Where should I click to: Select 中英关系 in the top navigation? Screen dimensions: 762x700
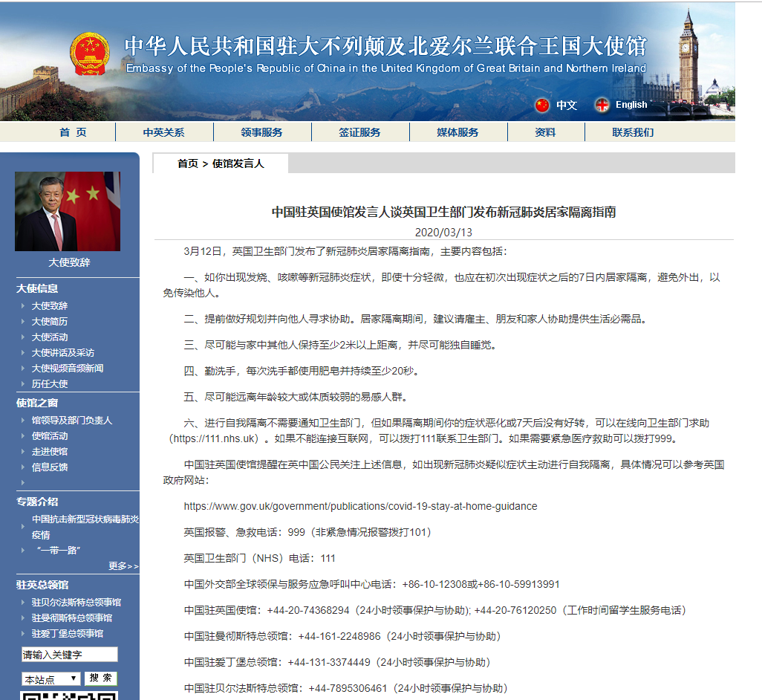(x=163, y=132)
